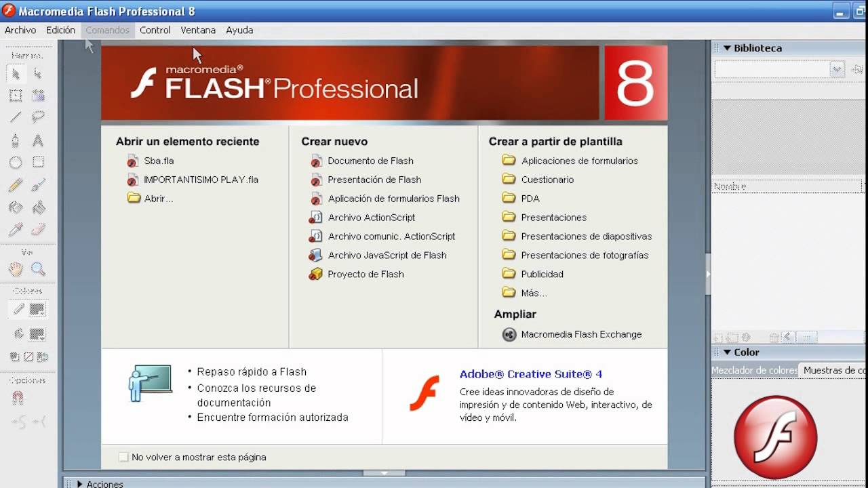The height and width of the screenshot is (488, 868).
Task: Choose the Gradient Transform tool
Action: point(38,96)
